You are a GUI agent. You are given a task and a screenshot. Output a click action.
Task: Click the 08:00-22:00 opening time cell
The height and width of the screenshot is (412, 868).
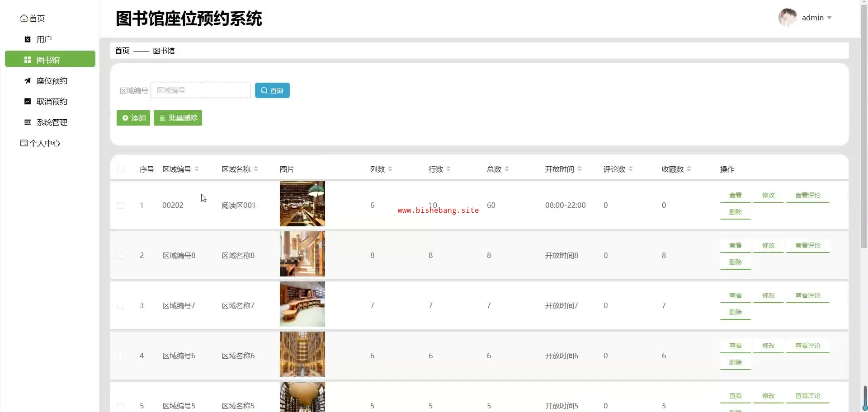(x=566, y=206)
